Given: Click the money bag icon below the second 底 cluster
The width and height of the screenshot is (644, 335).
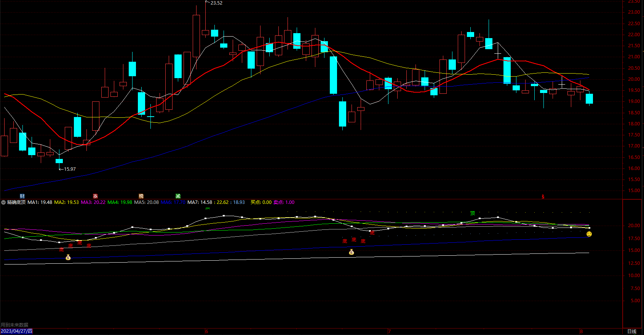Looking at the screenshot, I should point(352,252).
